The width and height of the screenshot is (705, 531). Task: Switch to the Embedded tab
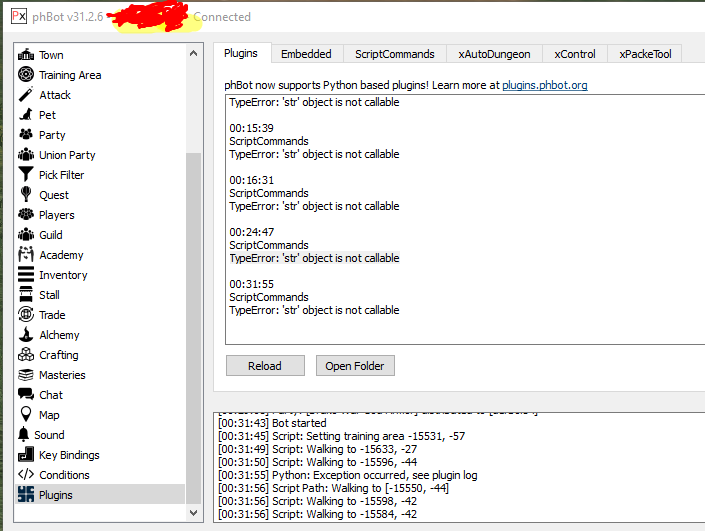coord(306,54)
